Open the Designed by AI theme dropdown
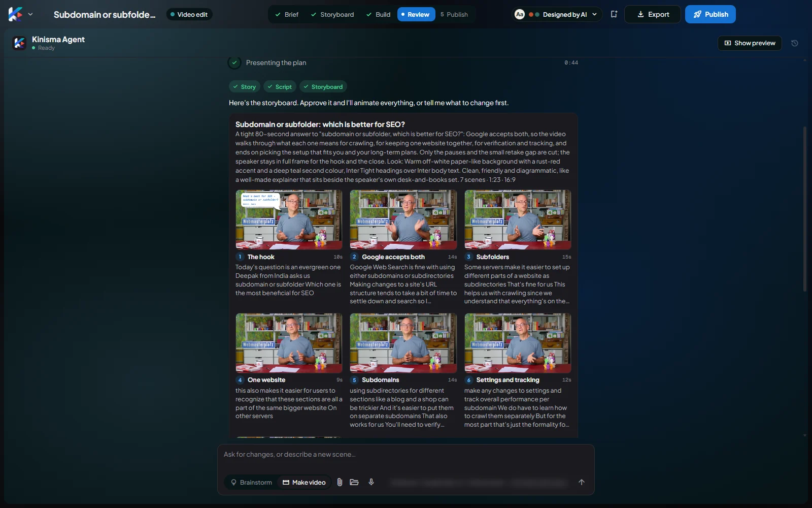812x508 pixels. 556,14
